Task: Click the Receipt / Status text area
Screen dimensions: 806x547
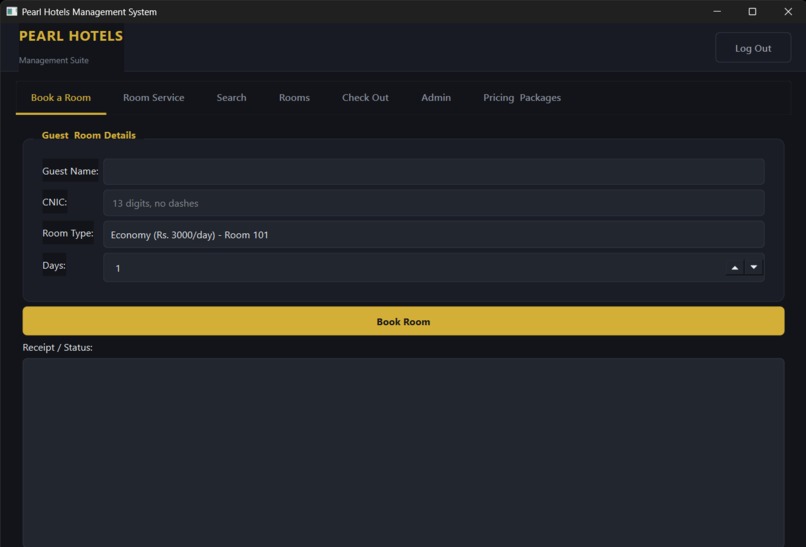Action: 403,452
